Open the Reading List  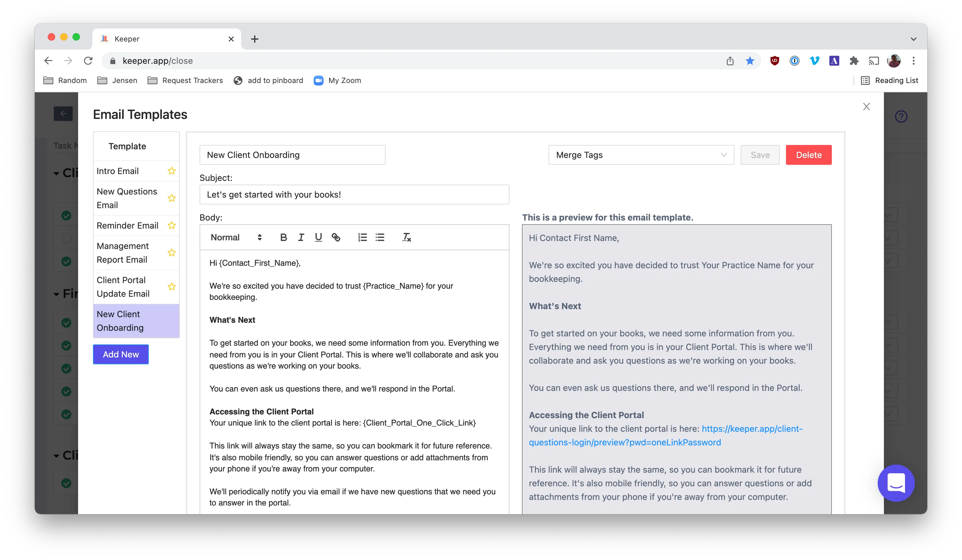pyautogui.click(x=889, y=81)
